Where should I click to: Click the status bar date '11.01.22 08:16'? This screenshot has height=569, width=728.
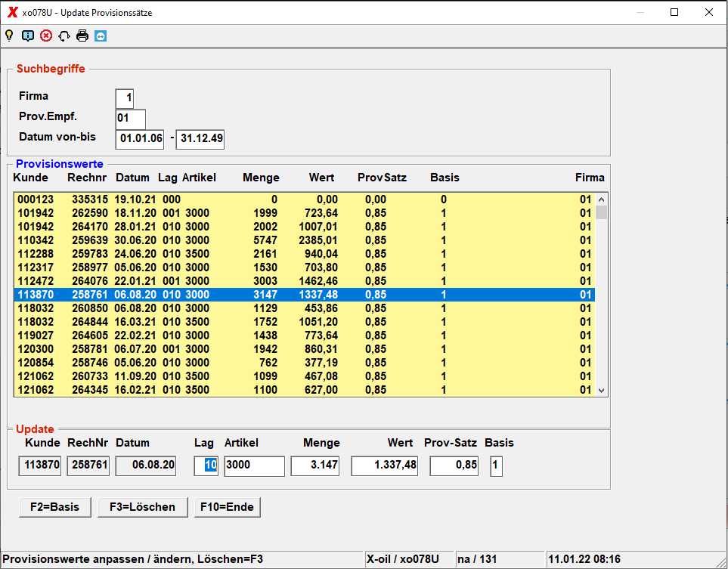(x=584, y=559)
